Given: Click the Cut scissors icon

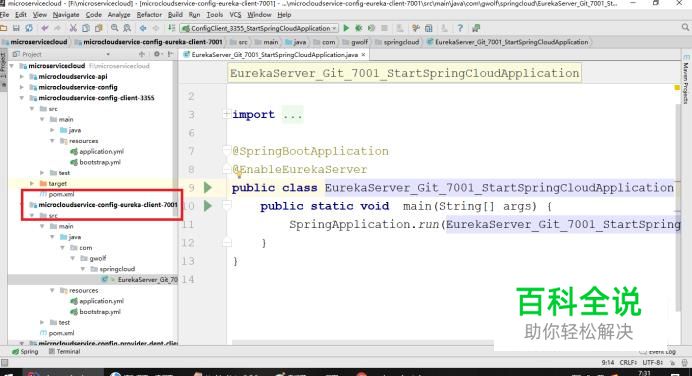Looking at the screenshot, I should (73, 28).
